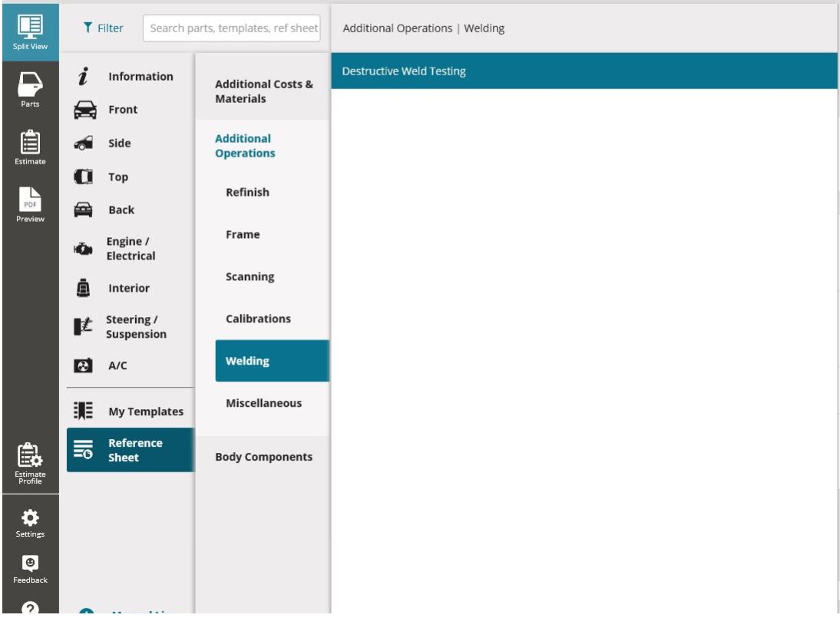Expand the Additional Costs & Materials section

[x=265, y=91]
